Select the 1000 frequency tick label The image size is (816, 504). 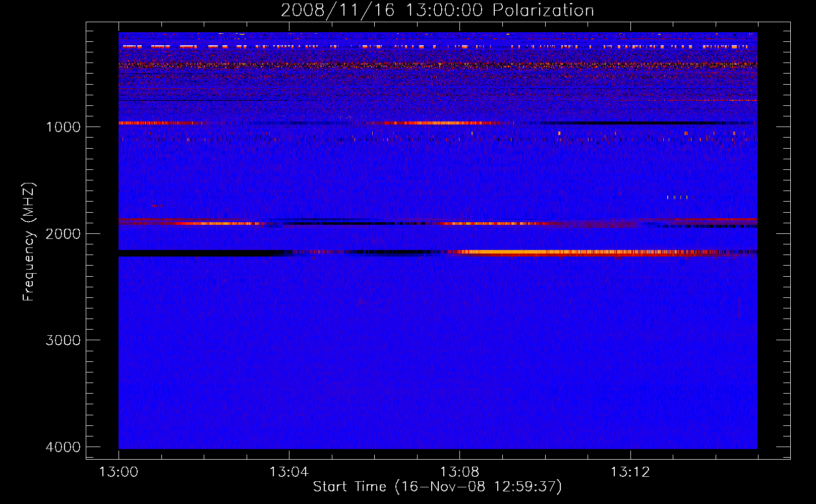63,127
